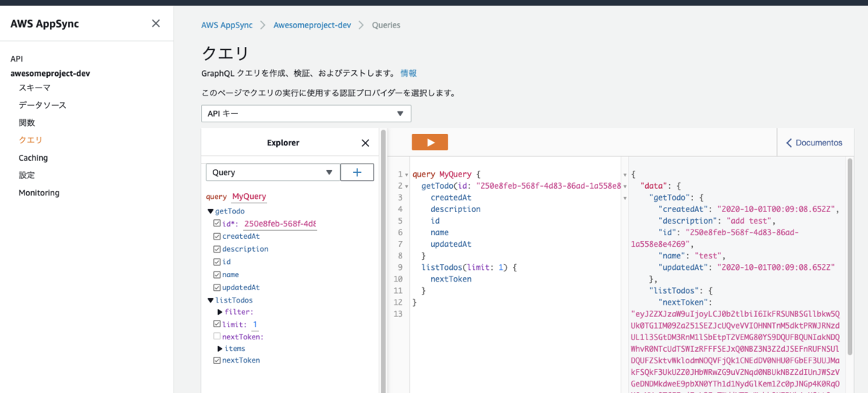Click the Explorer pane vertical scrollbar

tap(383, 261)
